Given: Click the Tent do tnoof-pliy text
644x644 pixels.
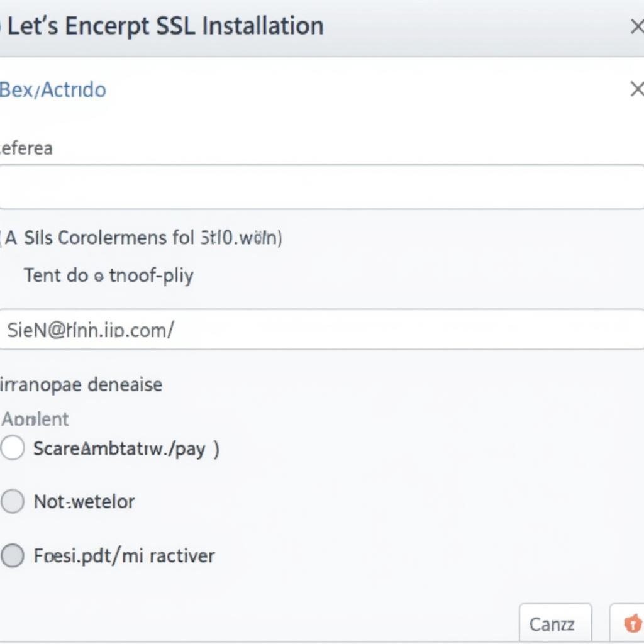Looking at the screenshot, I should (x=108, y=275).
